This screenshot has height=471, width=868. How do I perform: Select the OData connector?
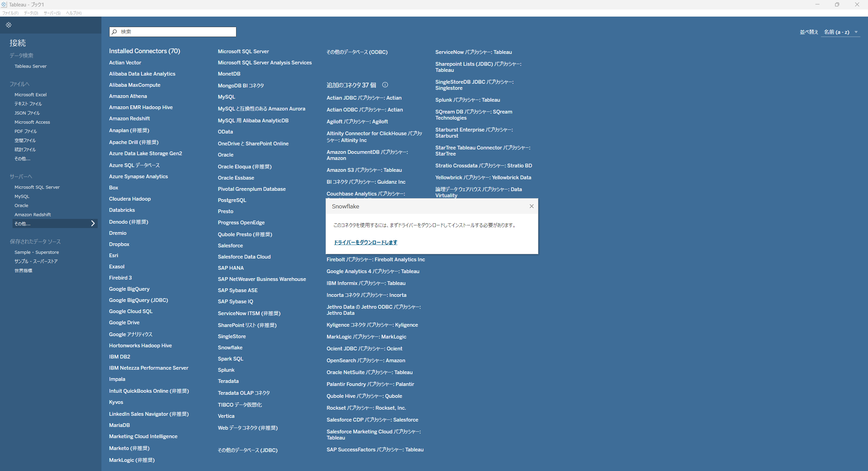[x=225, y=132]
